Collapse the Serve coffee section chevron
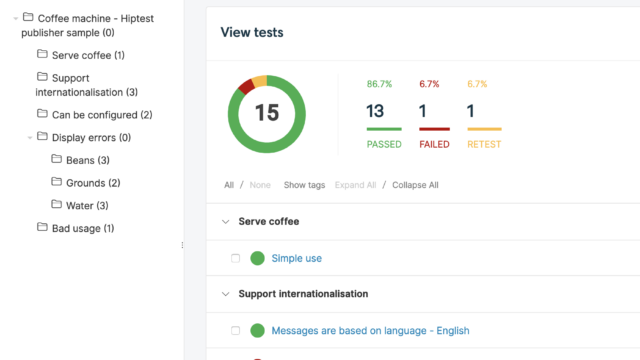Viewport: 640px width, 360px height. coord(226,222)
